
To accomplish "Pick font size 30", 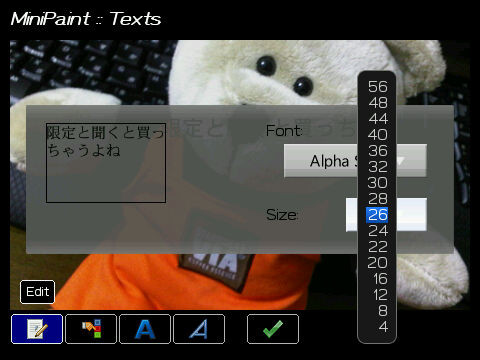I will (378, 183).
